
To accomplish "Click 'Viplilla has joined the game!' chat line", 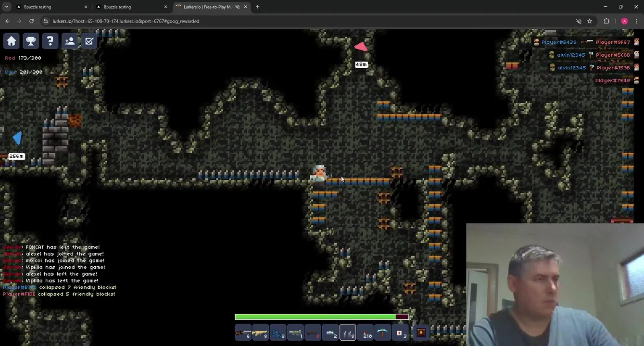I will click(x=65, y=267).
